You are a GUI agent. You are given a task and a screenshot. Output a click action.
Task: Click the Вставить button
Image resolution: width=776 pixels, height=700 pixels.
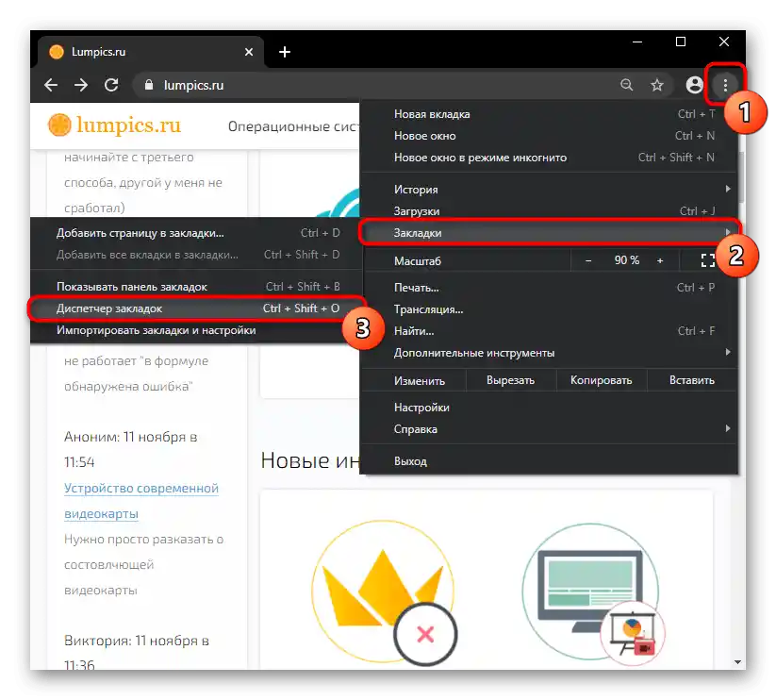click(692, 380)
